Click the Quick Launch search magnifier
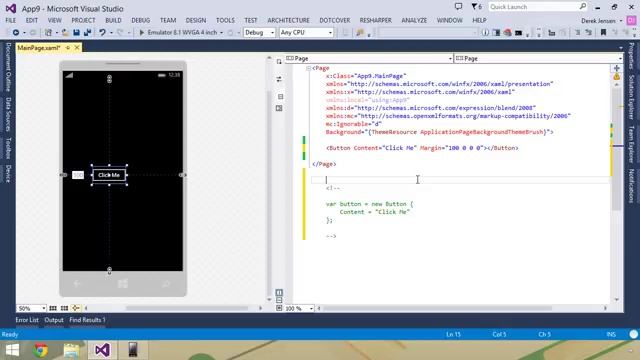640x360 pixels. tap(582, 7)
